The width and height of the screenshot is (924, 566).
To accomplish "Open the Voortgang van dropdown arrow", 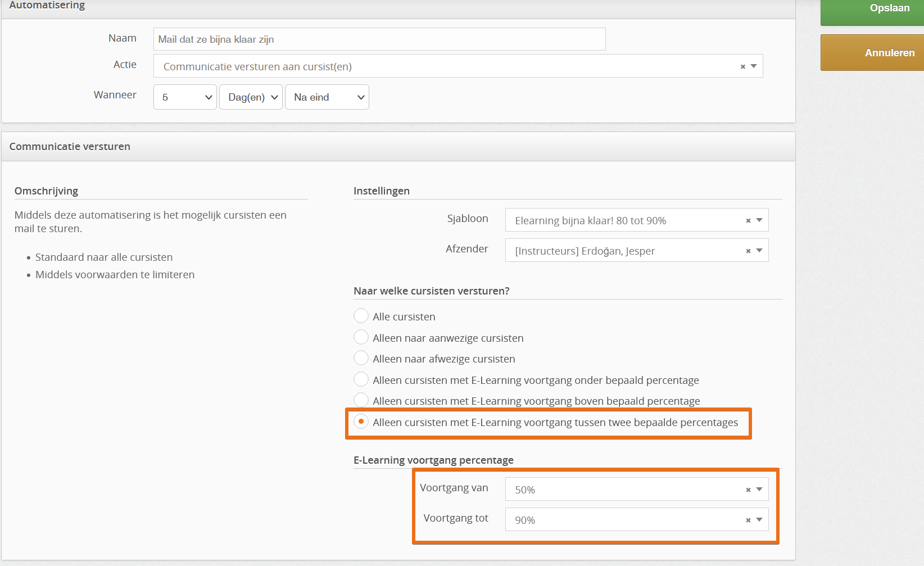I will pos(759,490).
